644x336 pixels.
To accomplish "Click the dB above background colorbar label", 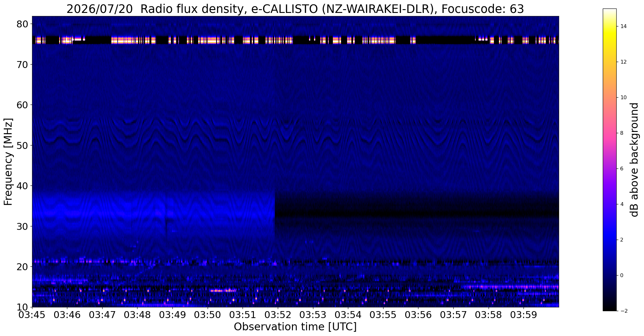I will 635,160.
